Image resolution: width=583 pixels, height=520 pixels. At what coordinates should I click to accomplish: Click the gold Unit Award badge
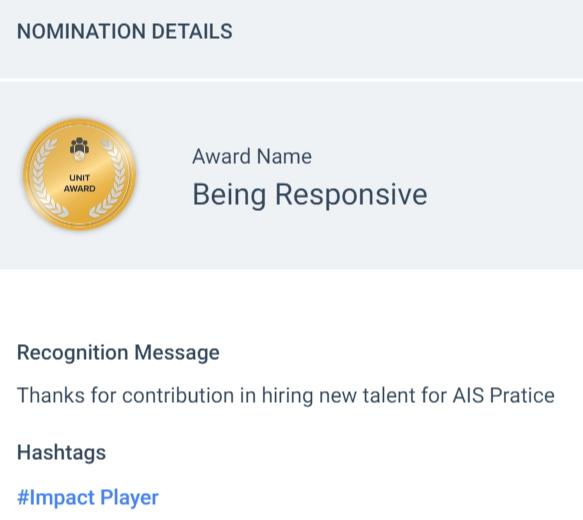point(80,174)
